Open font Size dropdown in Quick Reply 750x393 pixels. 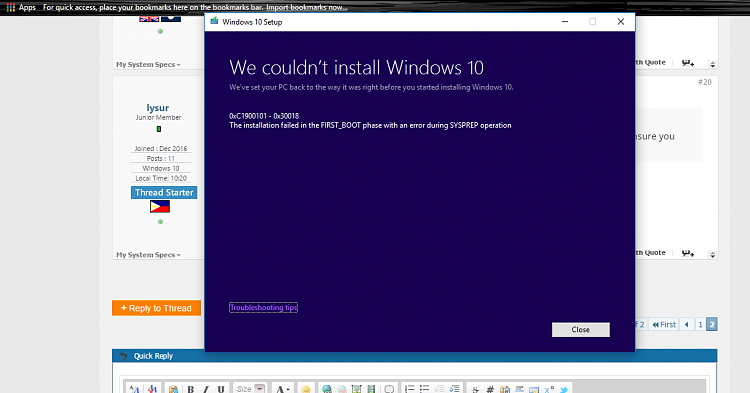click(x=251, y=389)
